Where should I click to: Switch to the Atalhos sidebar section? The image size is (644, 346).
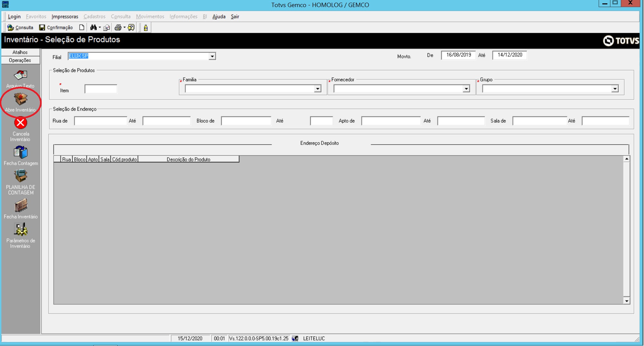[20, 52]
